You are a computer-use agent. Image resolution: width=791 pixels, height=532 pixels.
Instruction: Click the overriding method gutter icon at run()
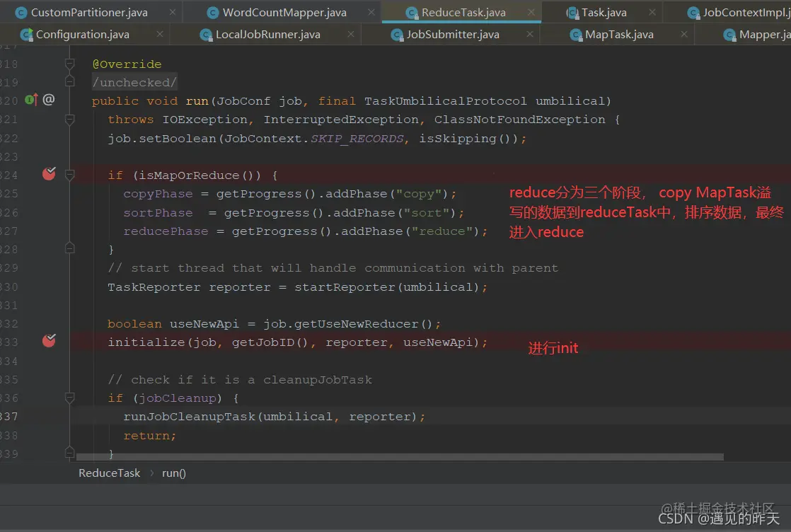tap(31, 100)
